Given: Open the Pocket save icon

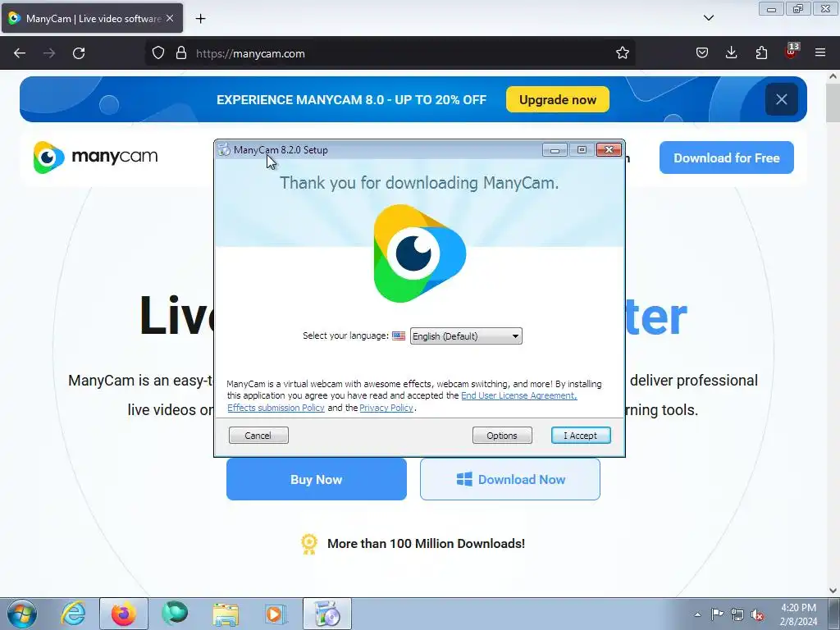Looking at the screenshot, I should pyautogui.click(x=702, y=53).
